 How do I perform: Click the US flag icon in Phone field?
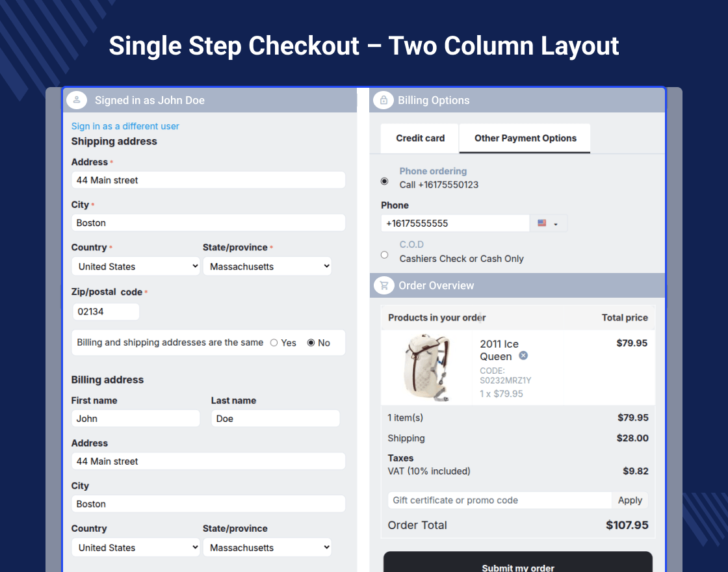(x=542, y=224)
